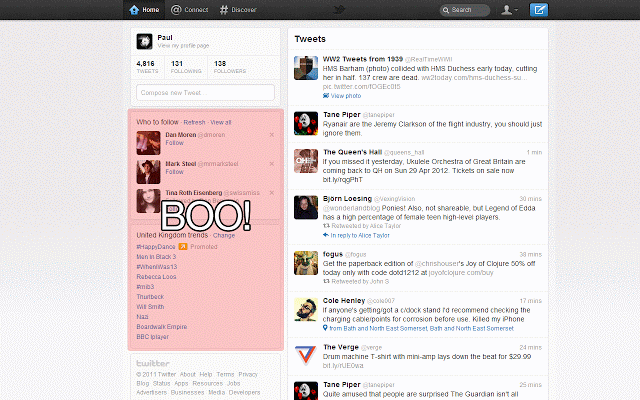Viewport: 640px width, 400px height.
Task: Open Mark Steel's avatar
Action: [148, 172]
